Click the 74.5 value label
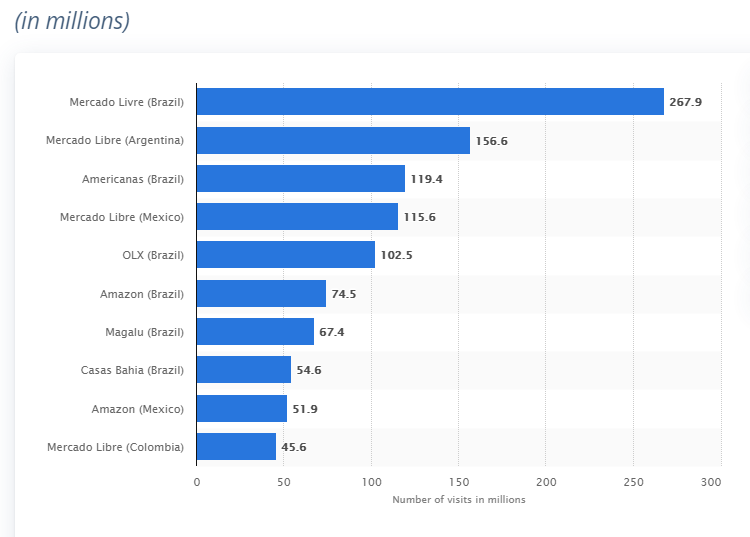 [344, 294]
